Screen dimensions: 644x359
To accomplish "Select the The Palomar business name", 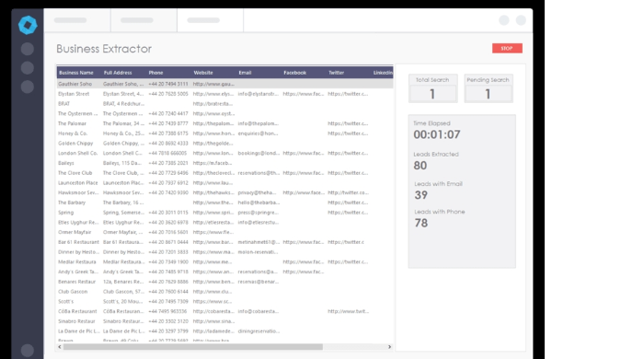I will pos(73,123).
